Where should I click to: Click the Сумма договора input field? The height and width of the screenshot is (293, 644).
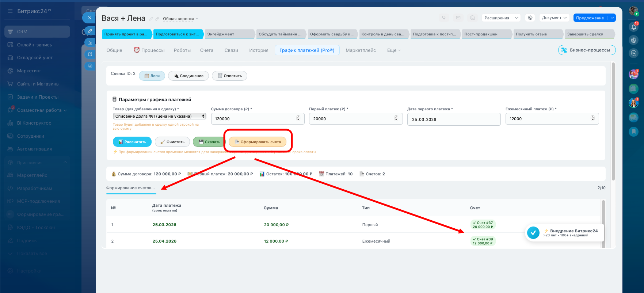pyautogui.click(x=254, y=119)
